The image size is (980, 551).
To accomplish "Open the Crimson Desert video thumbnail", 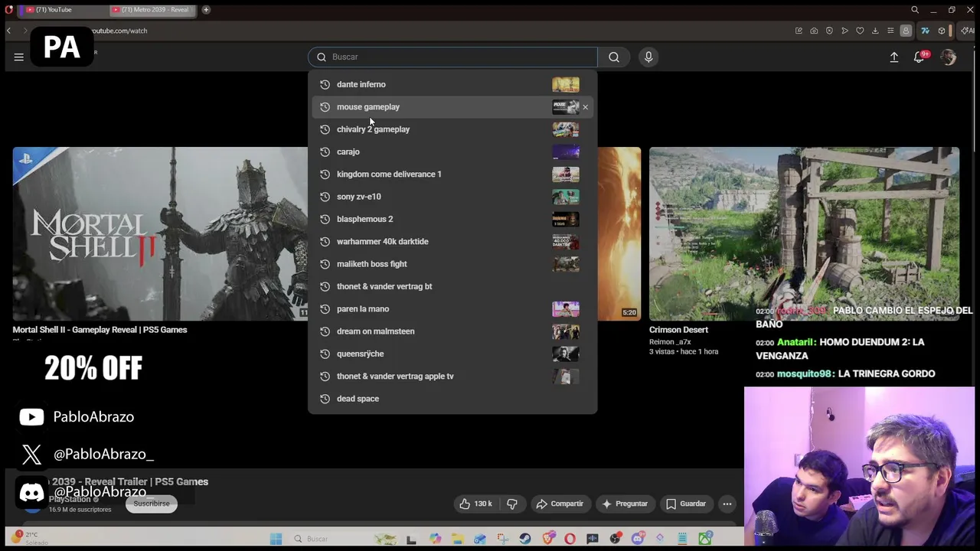I will point(804,233).
